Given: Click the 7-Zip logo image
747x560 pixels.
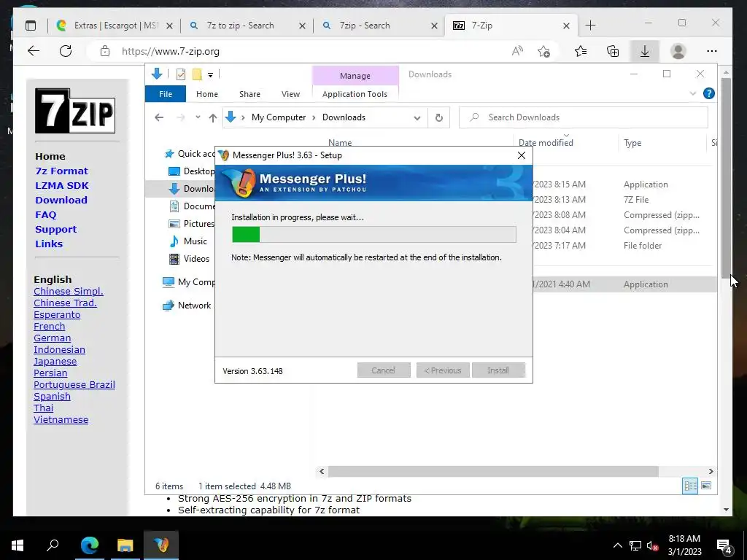Looking at the screenshot, I should coord(75,111).
